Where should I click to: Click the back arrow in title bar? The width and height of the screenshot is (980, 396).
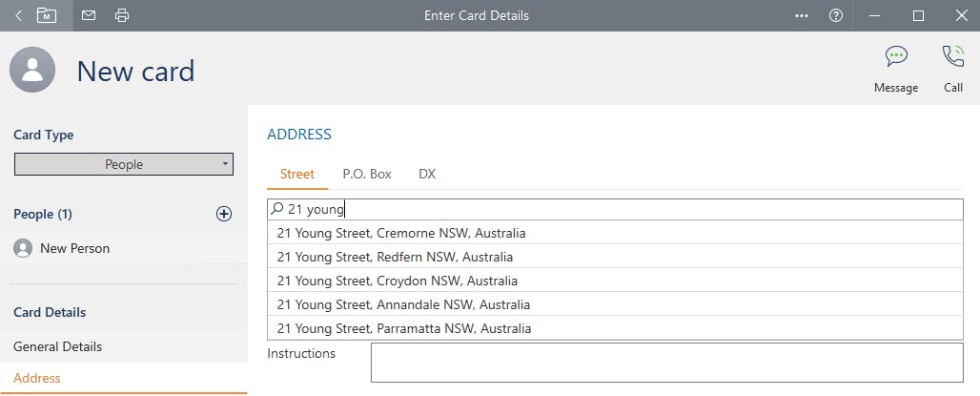coord(18,15)
